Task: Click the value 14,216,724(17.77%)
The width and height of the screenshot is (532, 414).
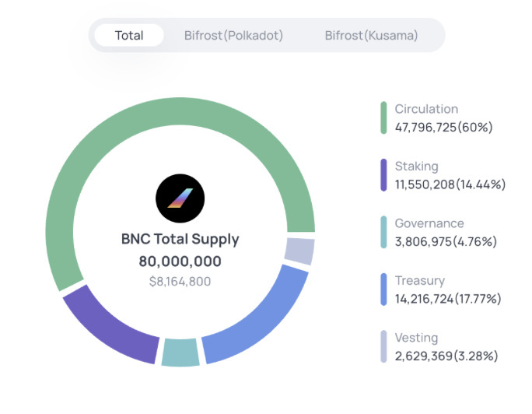Action: point(448,299)
